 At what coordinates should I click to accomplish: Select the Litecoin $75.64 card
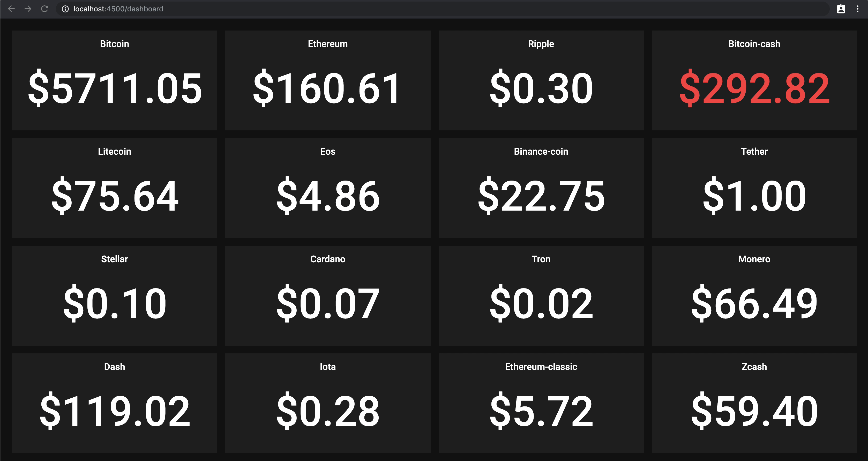[x=115, y=188]
